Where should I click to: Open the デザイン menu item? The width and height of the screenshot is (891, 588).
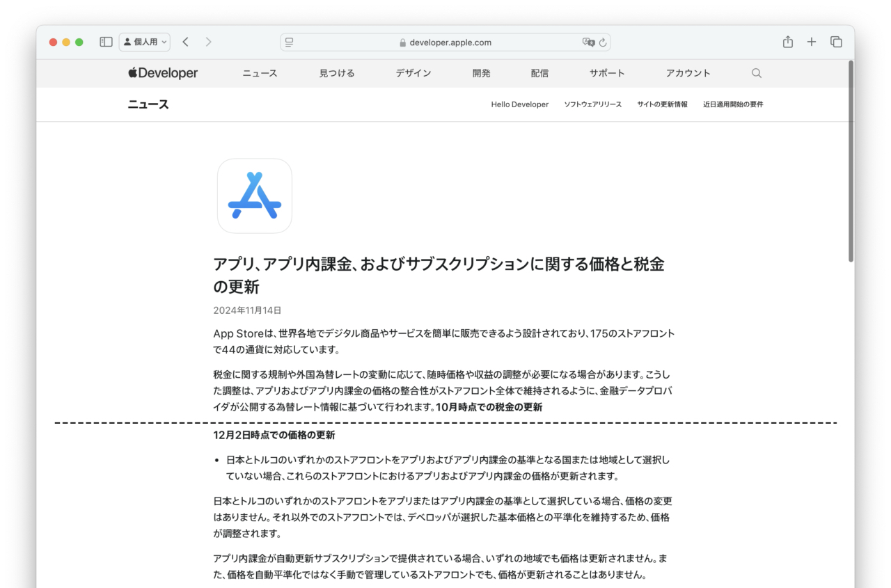(x=413, y=73)
